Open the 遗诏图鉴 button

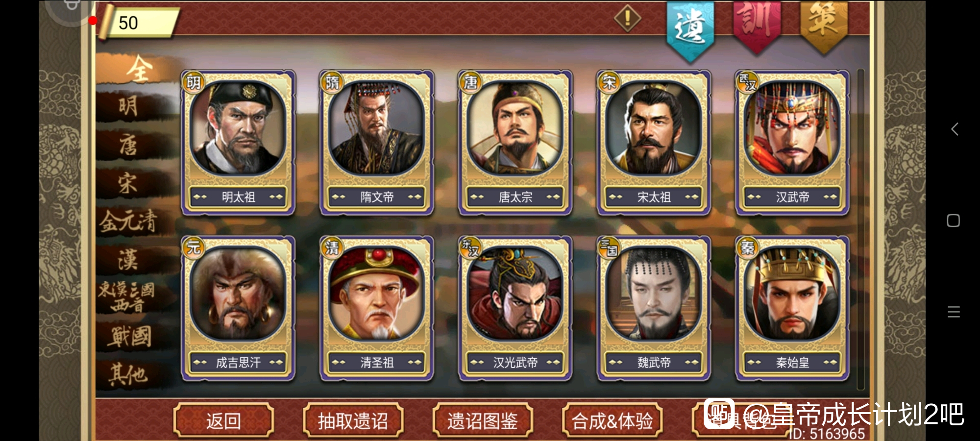tap(483, 420)
